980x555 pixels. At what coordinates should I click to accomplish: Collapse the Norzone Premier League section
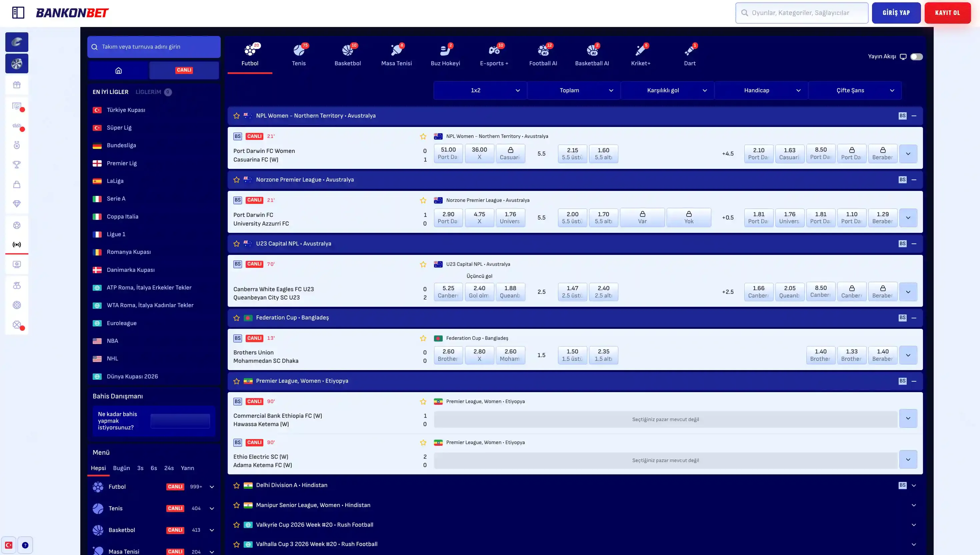(x=914, y=180)
